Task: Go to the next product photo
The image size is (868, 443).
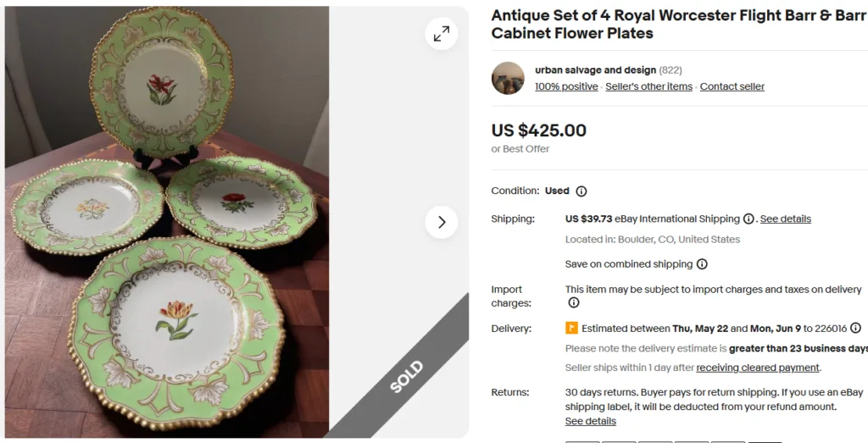Action: tap(441, 222)
